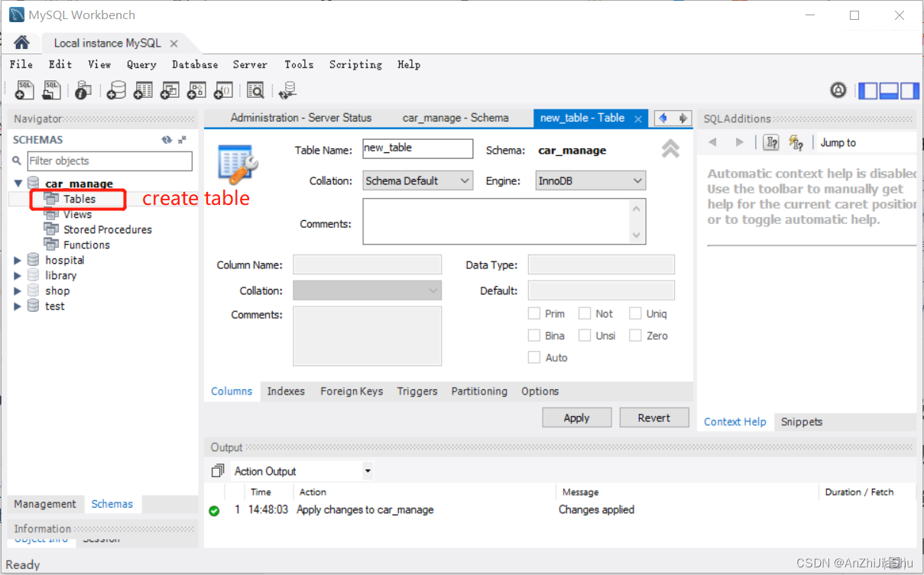Click the Apply button
This screenshot has height=575, width=924.
click(x=577, y=417)
